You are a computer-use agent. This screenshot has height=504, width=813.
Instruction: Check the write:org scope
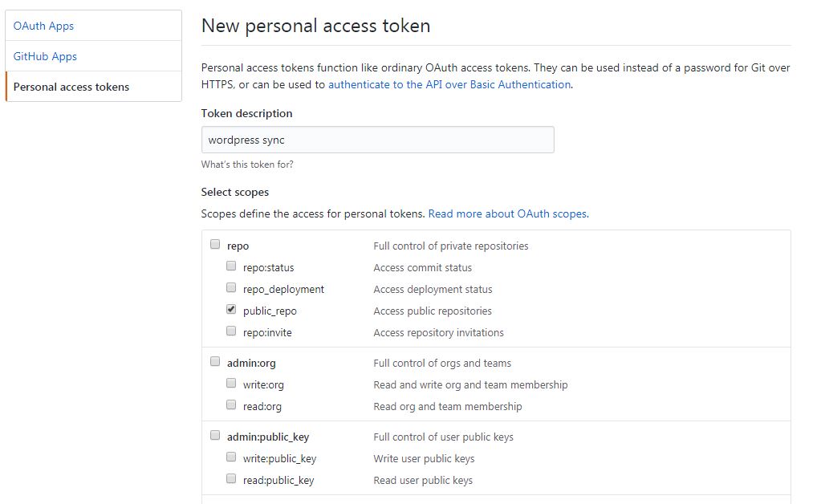tap(231, 382)
